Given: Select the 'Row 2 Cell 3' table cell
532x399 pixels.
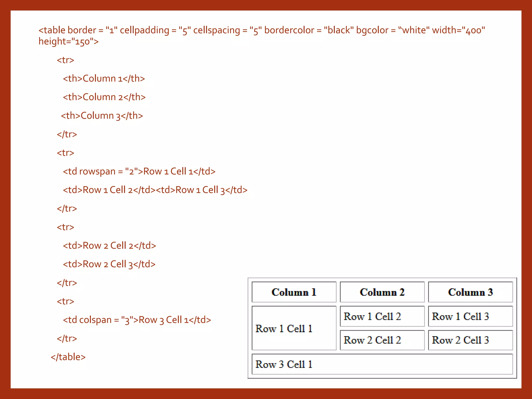Looking at the screenshot, I should (470, 340).
